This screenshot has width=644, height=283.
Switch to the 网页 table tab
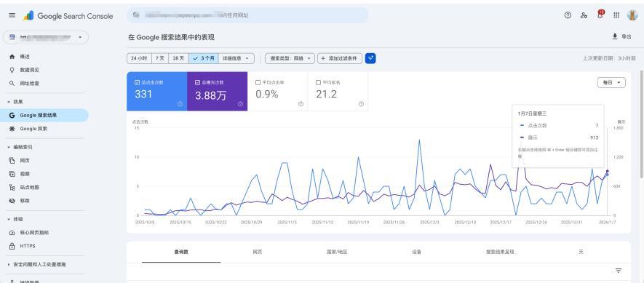[258, 252]
